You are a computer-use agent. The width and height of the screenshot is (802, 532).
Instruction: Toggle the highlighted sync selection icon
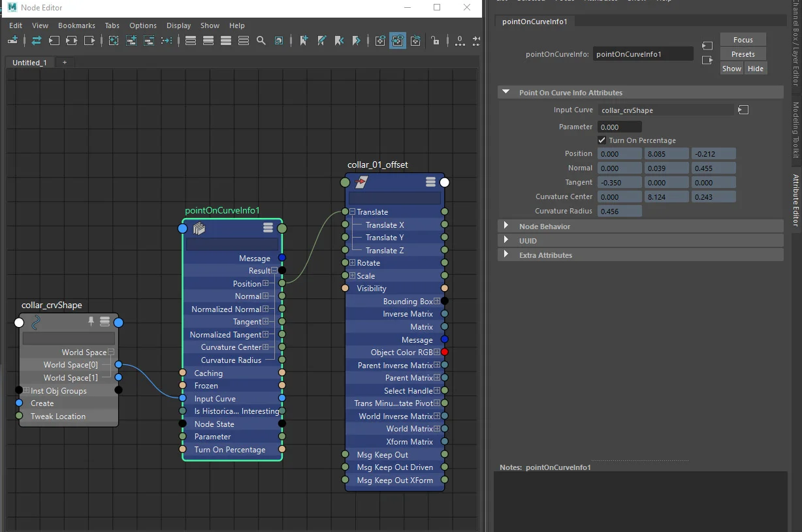(x=398, y=40)
